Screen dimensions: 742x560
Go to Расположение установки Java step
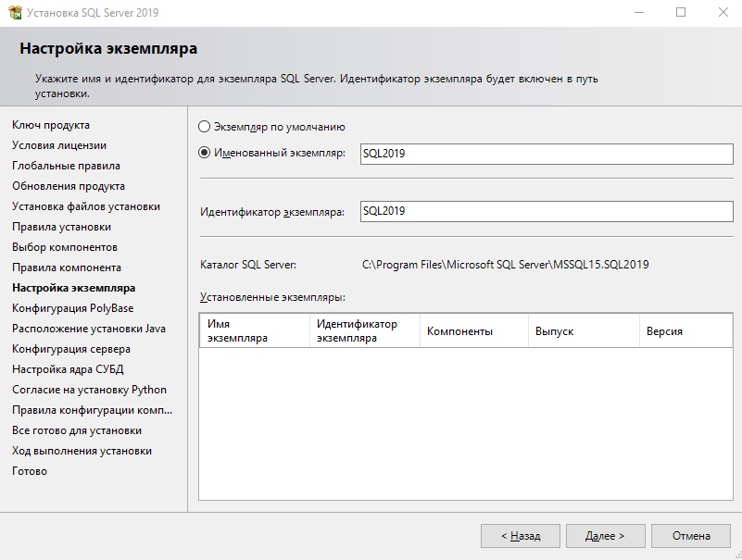tap(89, 329)
